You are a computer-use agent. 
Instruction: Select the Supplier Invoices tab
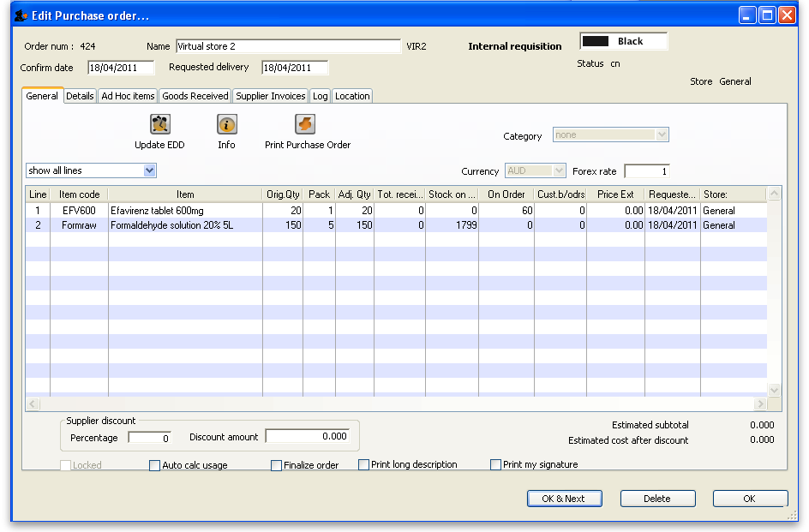(x=270, y=96)
